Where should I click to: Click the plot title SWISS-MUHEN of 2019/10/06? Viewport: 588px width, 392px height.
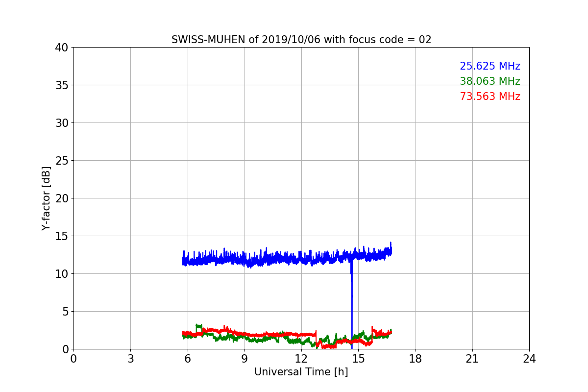(301, 40)
